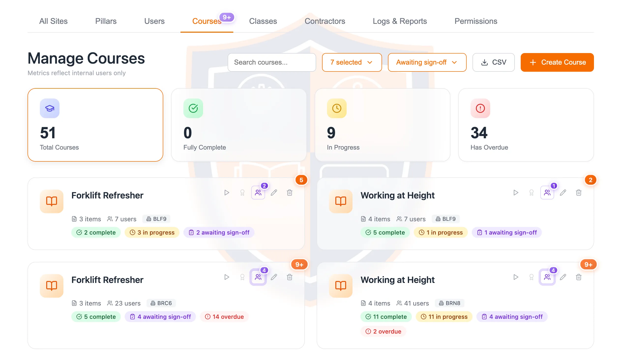Screen dimensions: 621x364
Task: Open users icon on BLF9 Working at Height
Action: (547, 193)
